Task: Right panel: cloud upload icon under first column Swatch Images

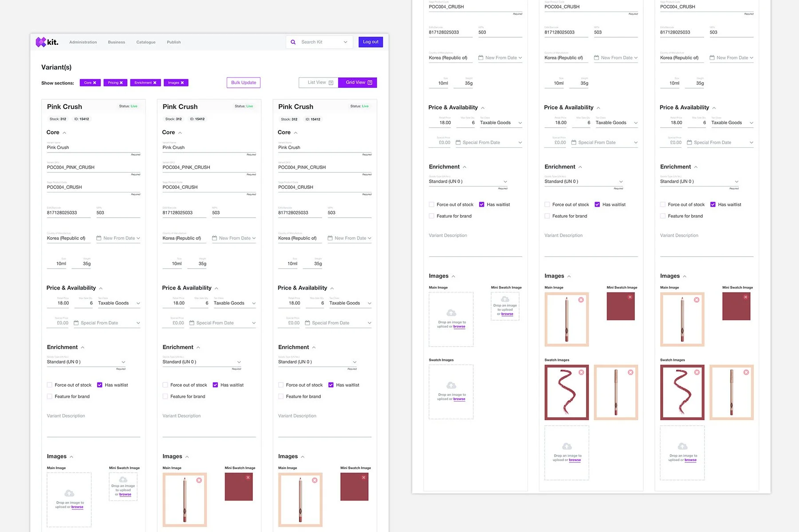Action: pos(451,385)
